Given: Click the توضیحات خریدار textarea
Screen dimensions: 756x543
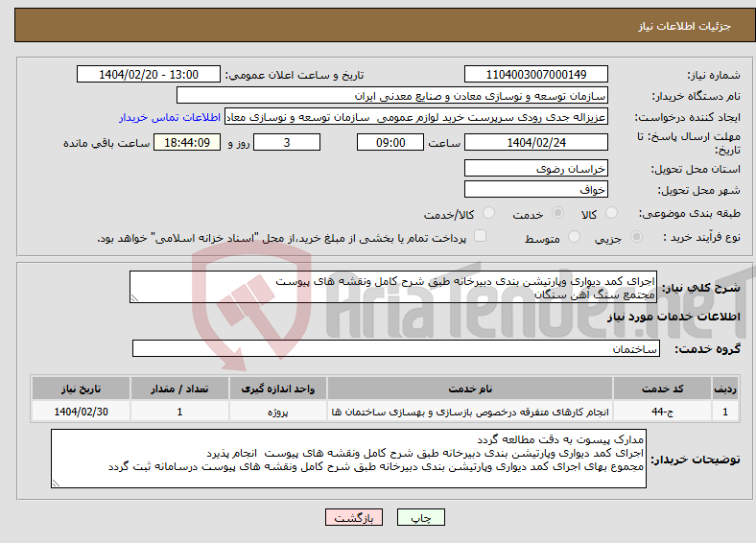Looking at the screenshot, I should click(348, 459).
